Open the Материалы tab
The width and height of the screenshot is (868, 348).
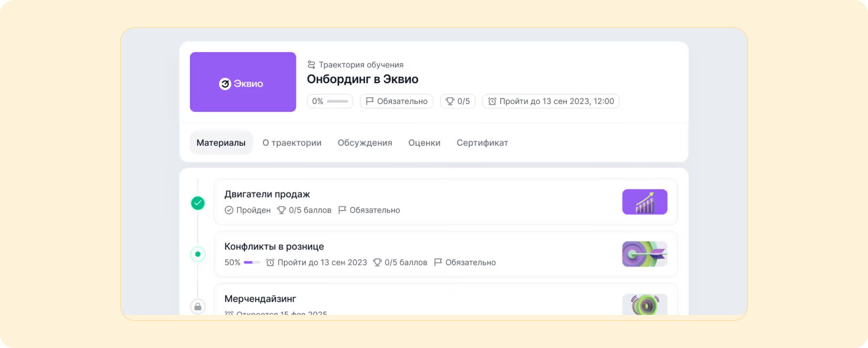pos(221,143)
